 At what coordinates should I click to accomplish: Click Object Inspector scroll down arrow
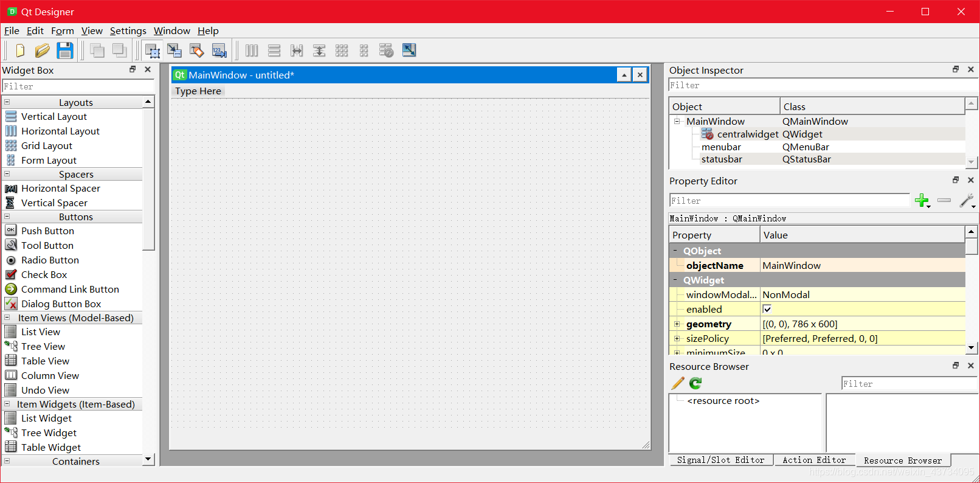(x=971, y=162)
